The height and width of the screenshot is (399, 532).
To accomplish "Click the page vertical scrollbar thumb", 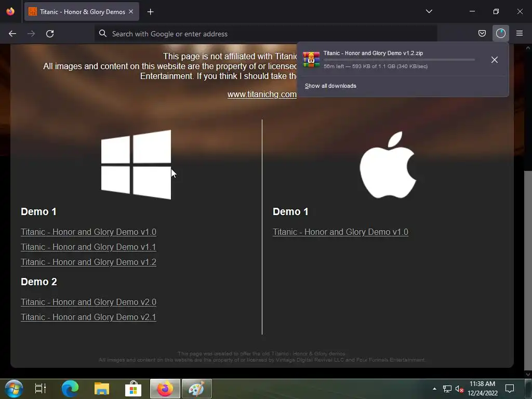I will pyautogui.click(x=528, y=270).
